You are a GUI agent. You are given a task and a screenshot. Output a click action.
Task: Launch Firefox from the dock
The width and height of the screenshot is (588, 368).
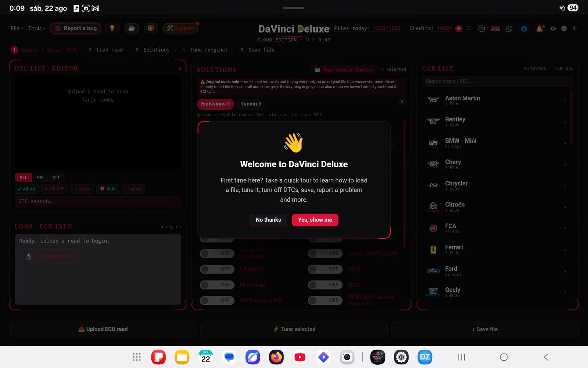(x=276, y=357)
